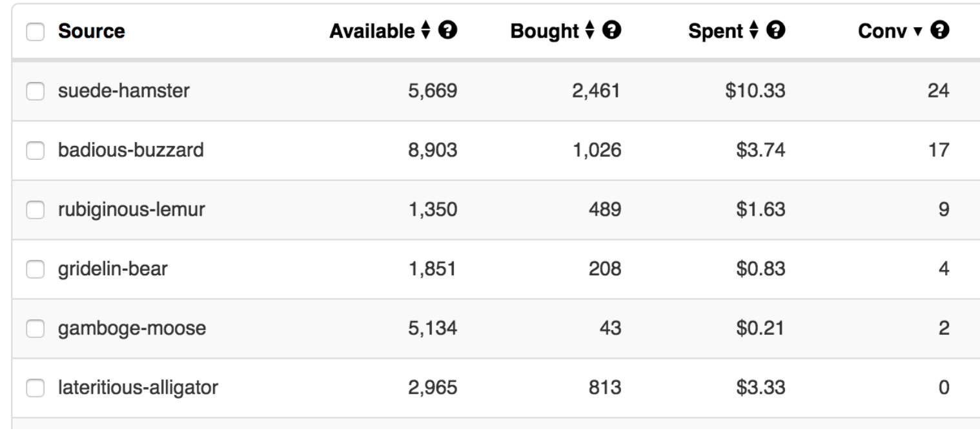Screen dimensions: 980x442
Task: Check the lateritious-alligator checkbox
Action: click(34, 388)
